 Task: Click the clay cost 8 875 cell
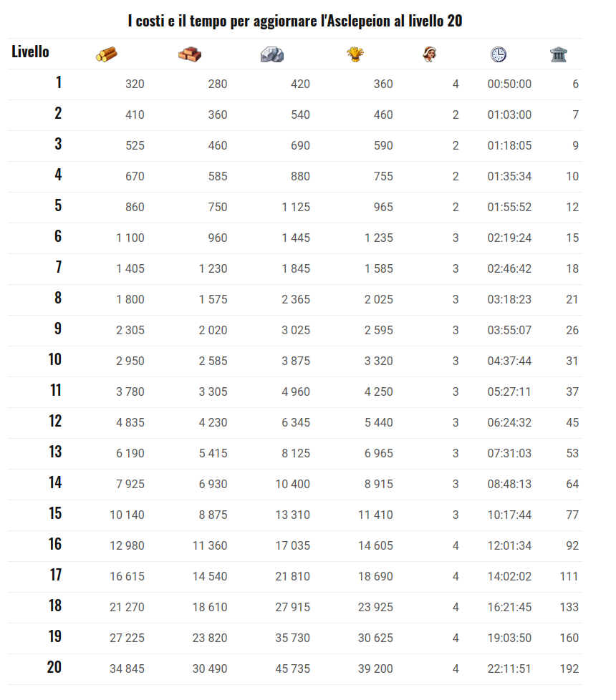pyautogui.click(x=213, y=515)
